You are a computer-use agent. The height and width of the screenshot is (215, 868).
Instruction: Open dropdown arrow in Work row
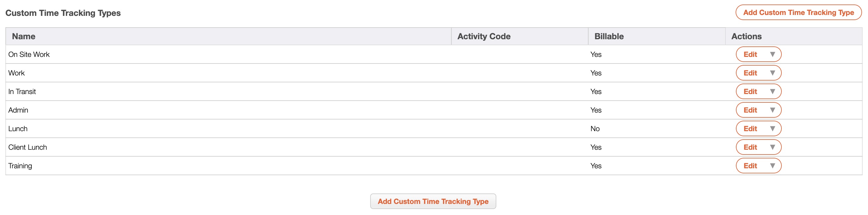[773, 73]
